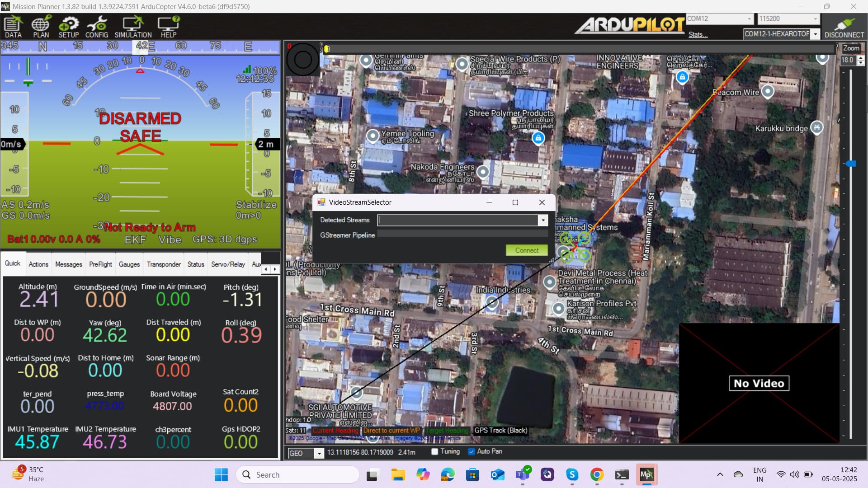Switch to the Messages tab
This screenshot has height=488, width=868.
[x=69, y=264]
